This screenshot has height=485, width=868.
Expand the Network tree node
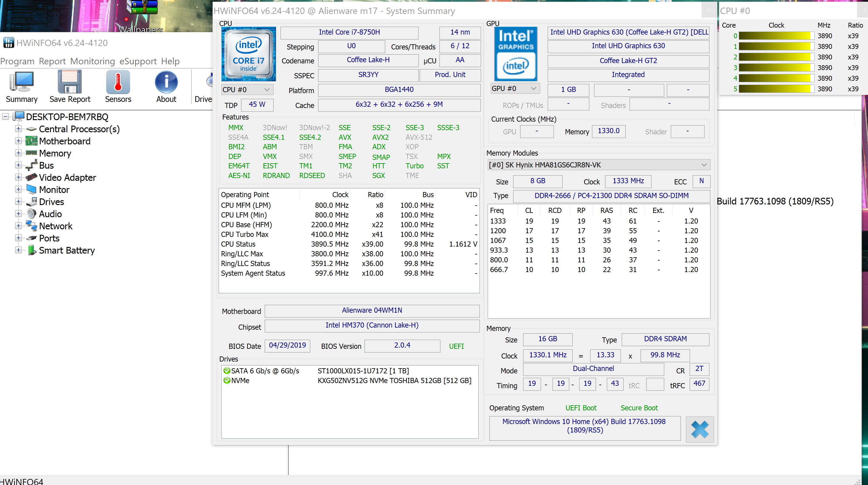click(19, 226)
